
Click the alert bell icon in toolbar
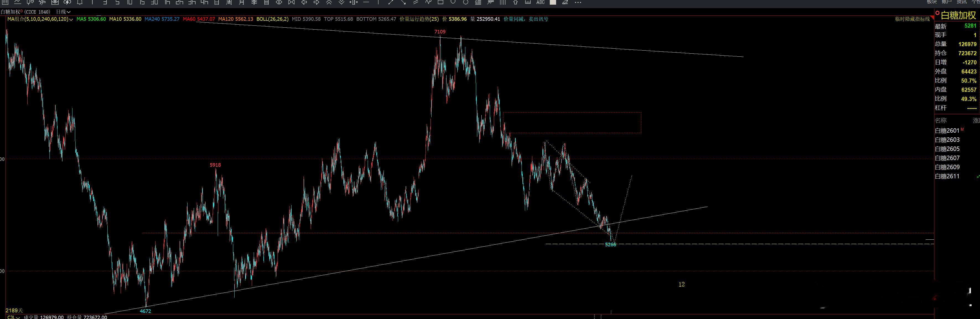(79, 2)
